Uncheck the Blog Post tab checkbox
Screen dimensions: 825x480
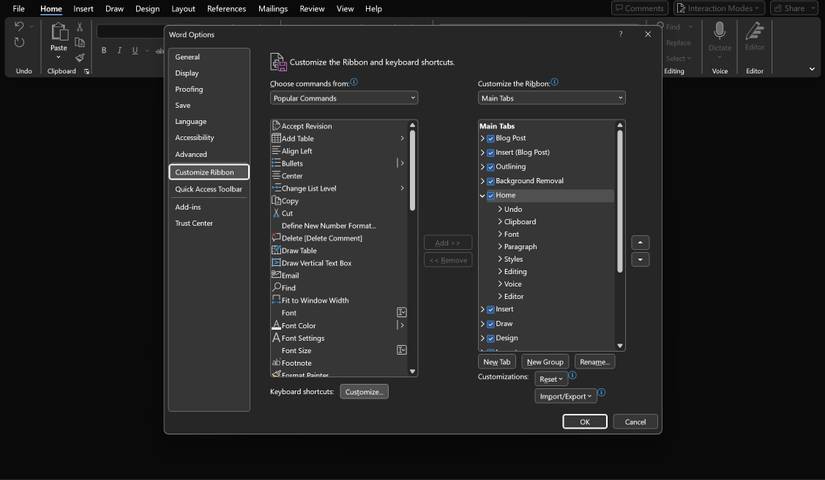click(x=490, y=139)
